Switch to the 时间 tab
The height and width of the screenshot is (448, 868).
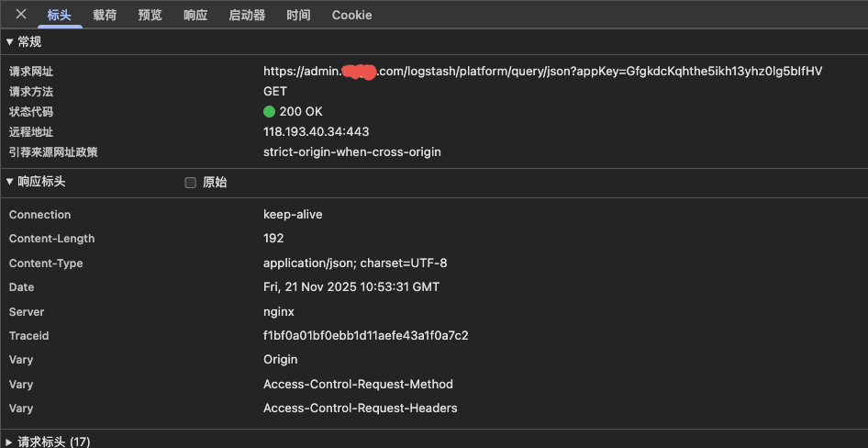[298, 15]
